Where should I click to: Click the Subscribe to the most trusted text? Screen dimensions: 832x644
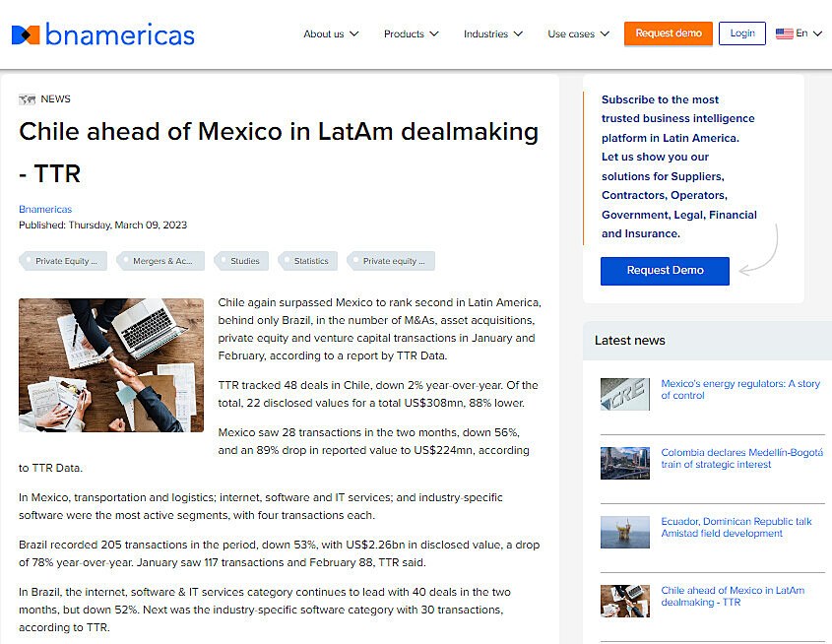[679, 166]
